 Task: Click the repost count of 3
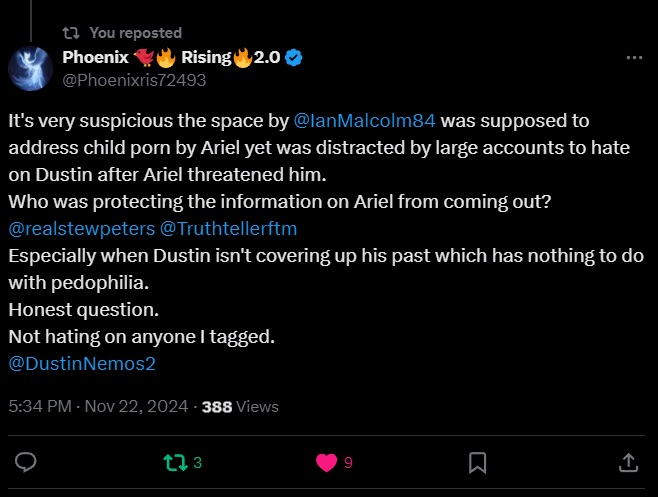pos(197,463)
